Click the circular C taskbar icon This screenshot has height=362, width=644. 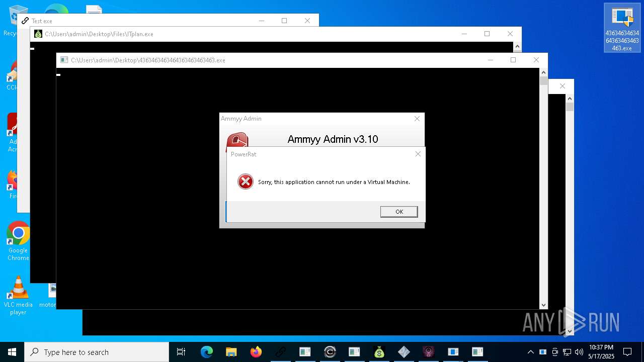(330, 352)
